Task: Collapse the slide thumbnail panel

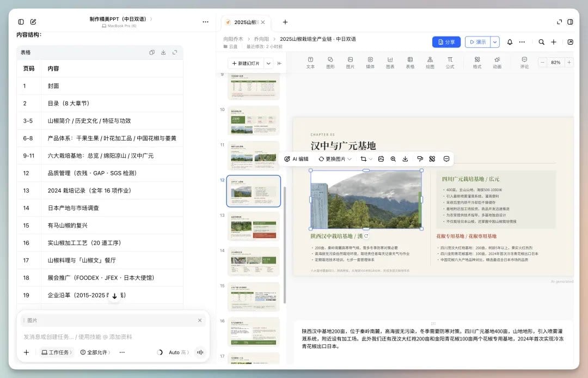Action: click(x=279, y=63)
